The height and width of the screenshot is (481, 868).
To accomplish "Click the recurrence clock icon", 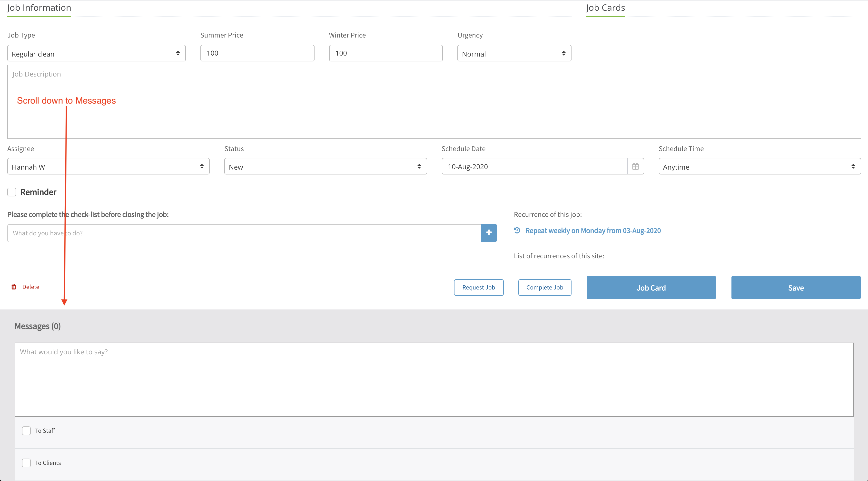I will pyautogui.click(x=517, y=231).
